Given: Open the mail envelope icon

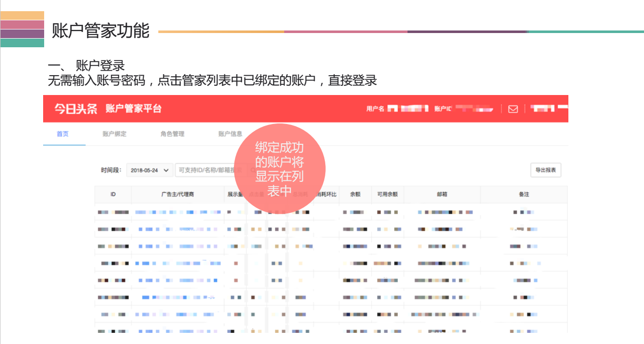Looking at the screenshot, I should (x=513, y=109).
